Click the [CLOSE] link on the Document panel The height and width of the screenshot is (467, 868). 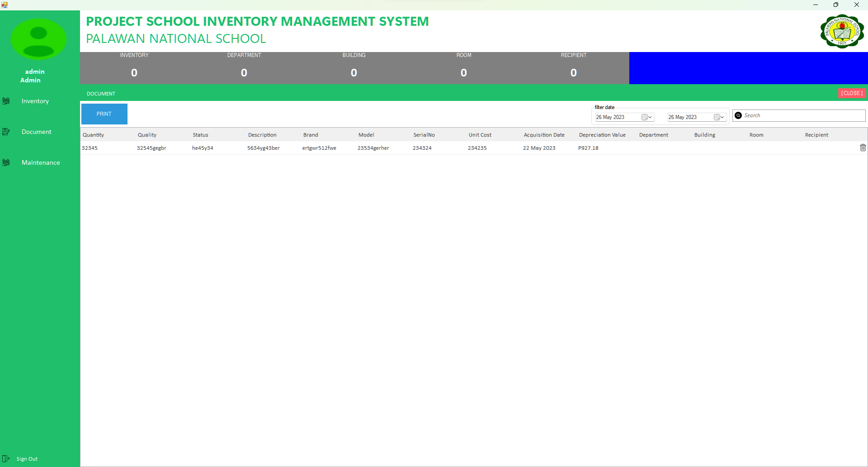pyautogui.click(x=852, y=93)
